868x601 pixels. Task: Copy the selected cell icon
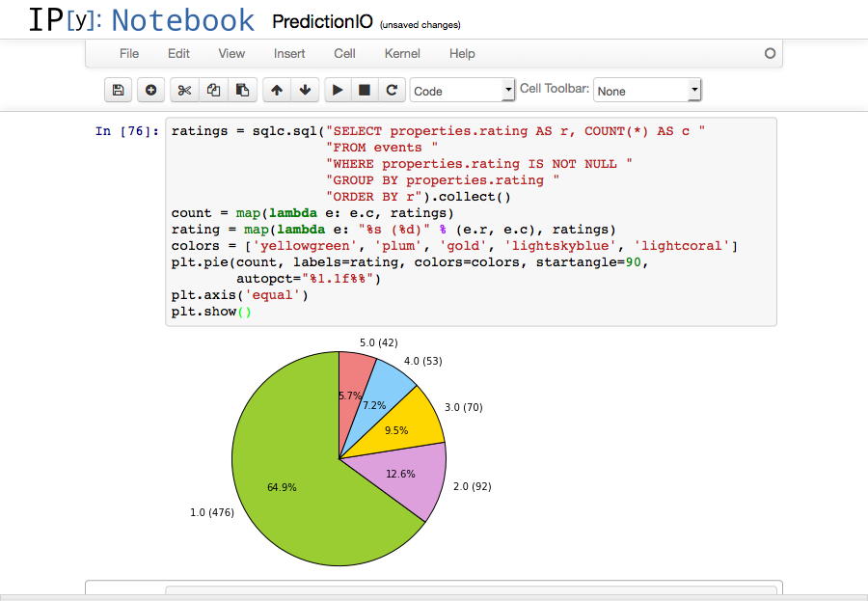tap(213, 91)
